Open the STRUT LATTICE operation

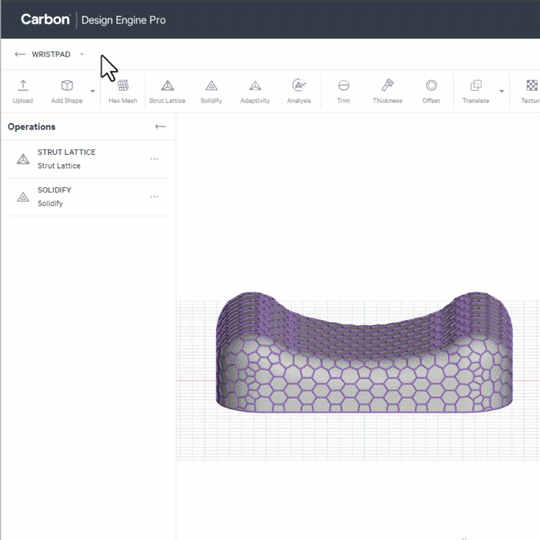89,159
